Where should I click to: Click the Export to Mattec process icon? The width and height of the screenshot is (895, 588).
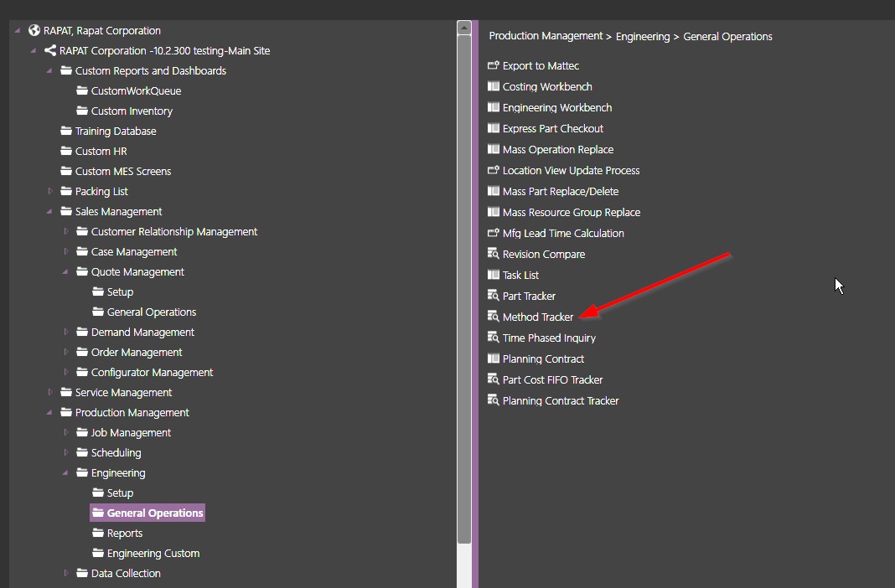[x=493, y=65]
